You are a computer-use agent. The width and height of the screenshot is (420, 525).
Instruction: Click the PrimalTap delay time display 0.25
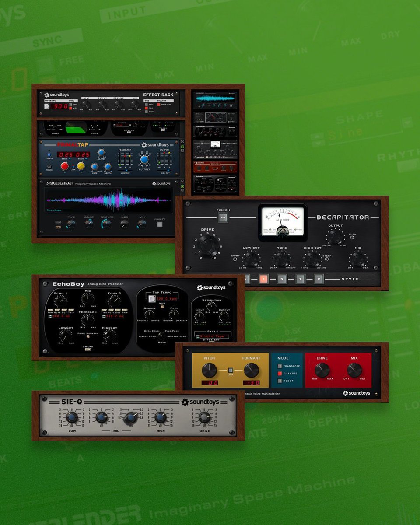pyautogui.click(x=73, y=154)
